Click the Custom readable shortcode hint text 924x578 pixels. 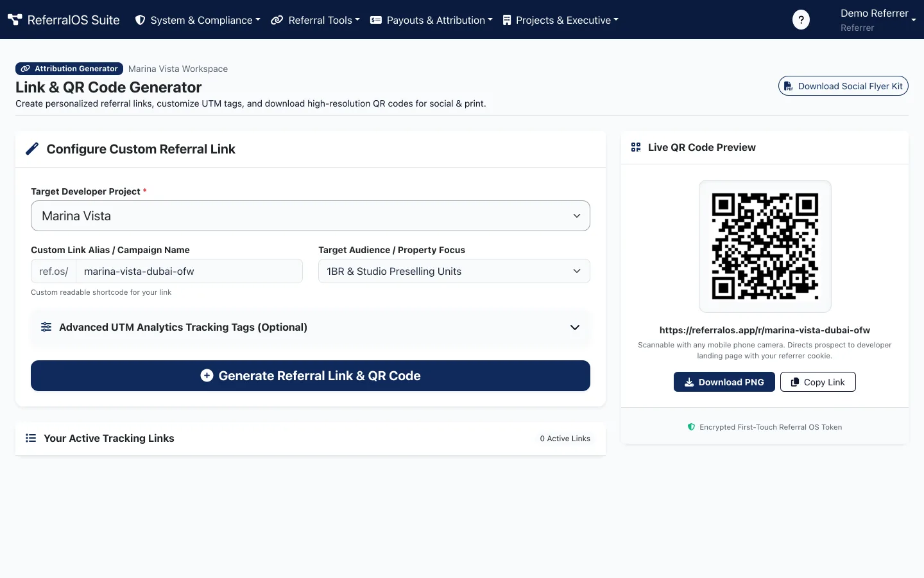pos(101,292)
